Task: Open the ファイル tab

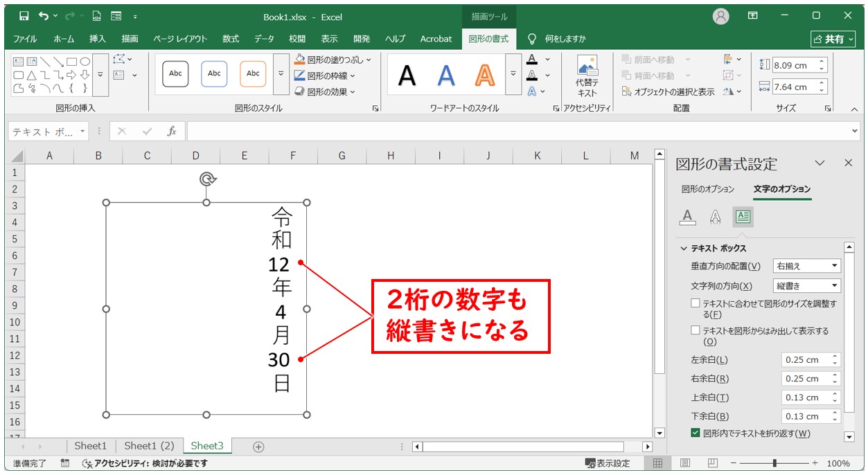Action: [25, 39]
